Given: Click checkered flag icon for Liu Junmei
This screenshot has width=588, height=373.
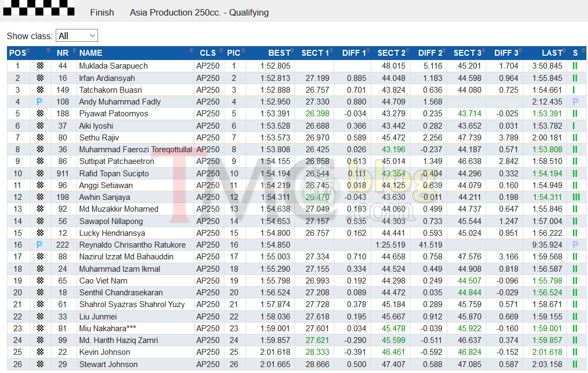Looking at the screenshot, I should (x=40, y=316).
